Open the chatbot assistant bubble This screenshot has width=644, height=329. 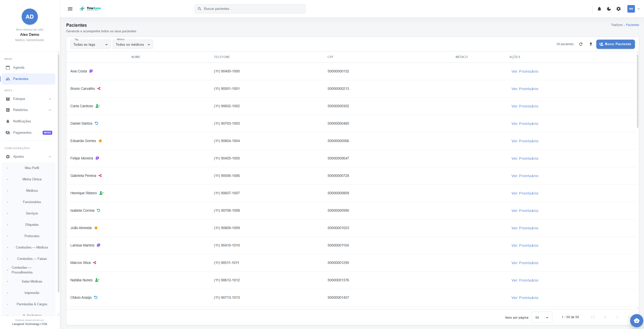(x=636, y=321)
